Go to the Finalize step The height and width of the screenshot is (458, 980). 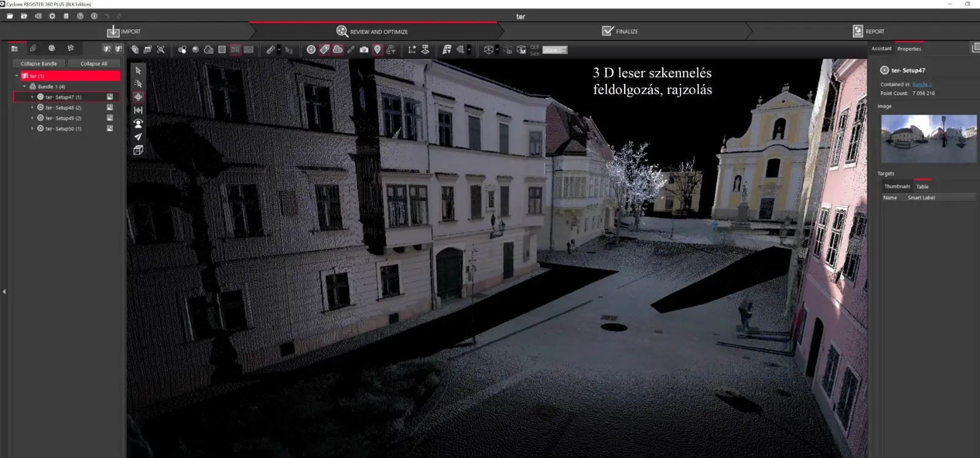point(620,31)
